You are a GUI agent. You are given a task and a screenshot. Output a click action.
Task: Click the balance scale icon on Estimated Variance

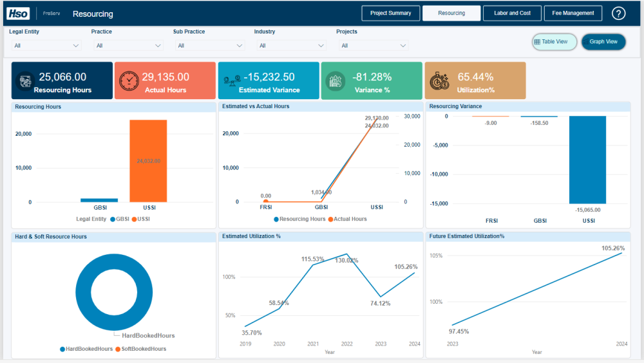[x=232, y=80]
